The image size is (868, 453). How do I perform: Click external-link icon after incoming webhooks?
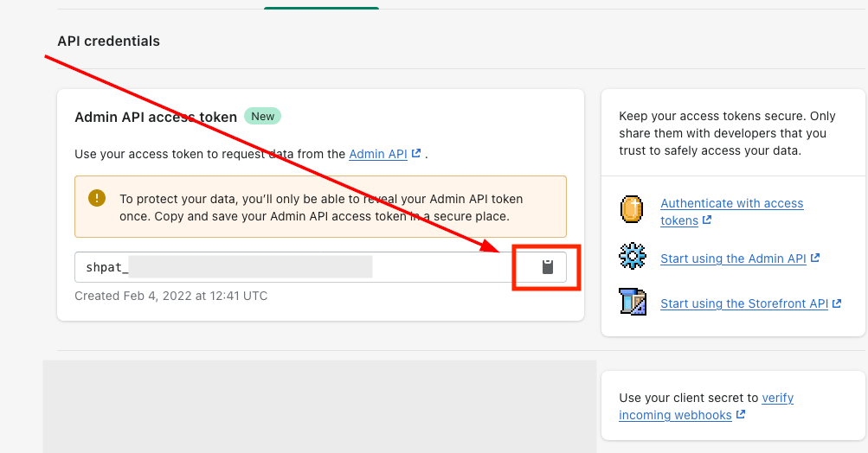741,415
